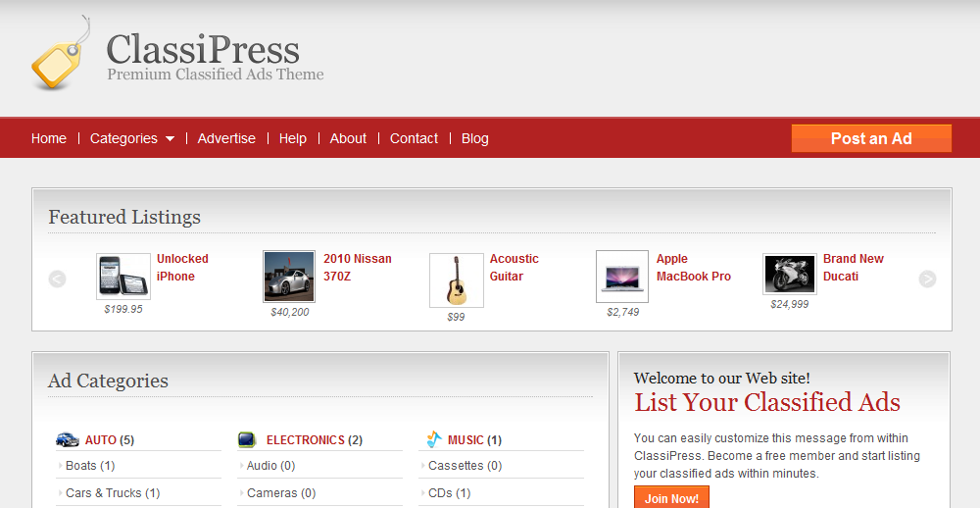The image size is (980, 508).
Task: Click the Featured Listings heading
Action: (124, 217)
